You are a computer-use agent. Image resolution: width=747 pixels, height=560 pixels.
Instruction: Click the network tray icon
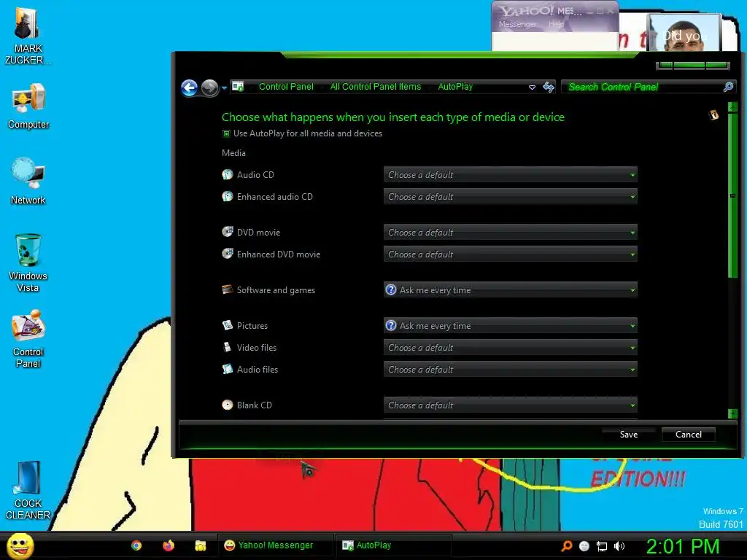pos(602,546)
